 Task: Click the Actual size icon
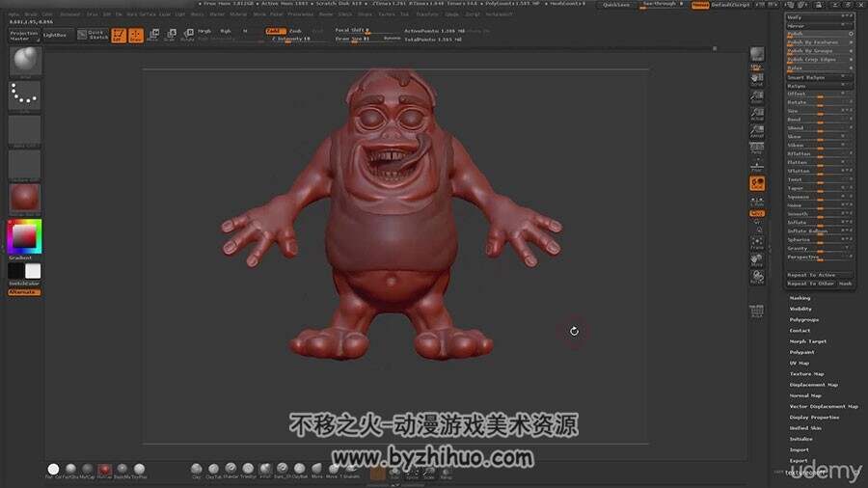(757, 115)
